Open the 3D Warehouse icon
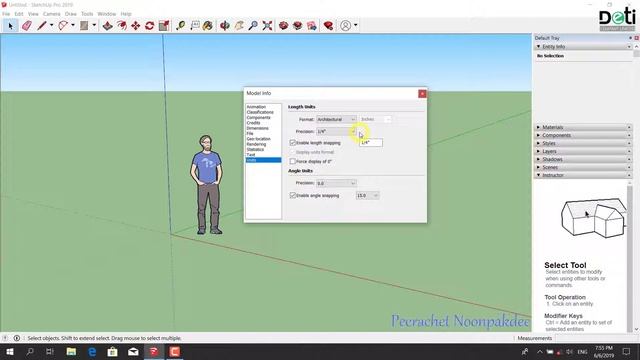This screenshot has width=640, height=360. 284,26
